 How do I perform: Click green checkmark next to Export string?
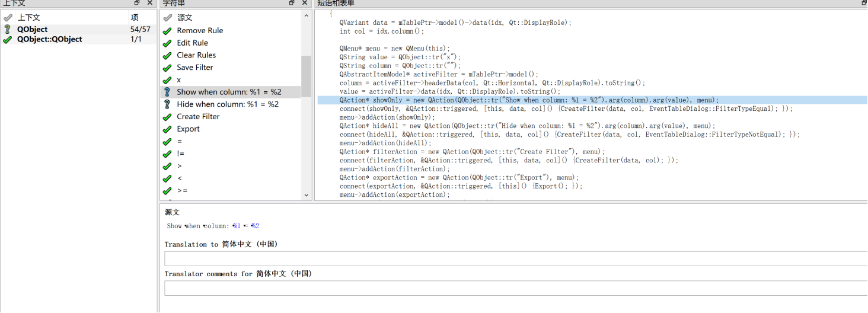pyautogui.click(x=167, y=129)
